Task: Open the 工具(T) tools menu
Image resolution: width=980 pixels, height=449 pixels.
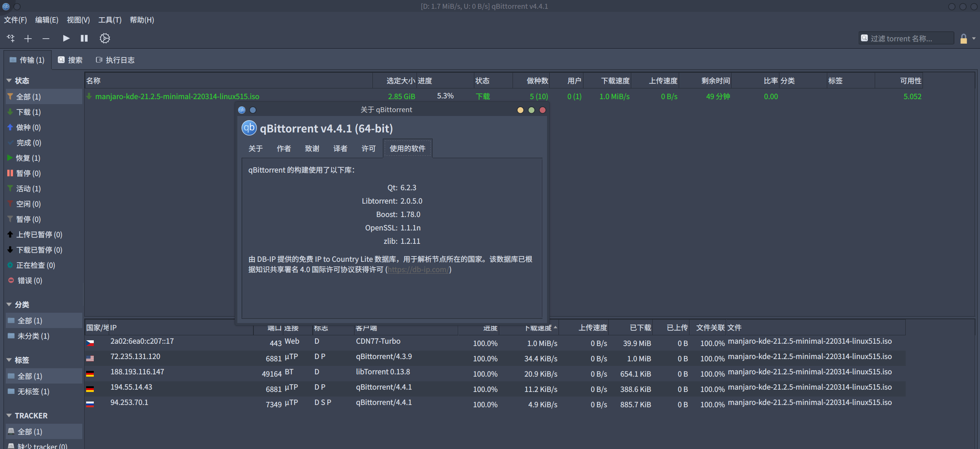Action: (x=109, y=20)
